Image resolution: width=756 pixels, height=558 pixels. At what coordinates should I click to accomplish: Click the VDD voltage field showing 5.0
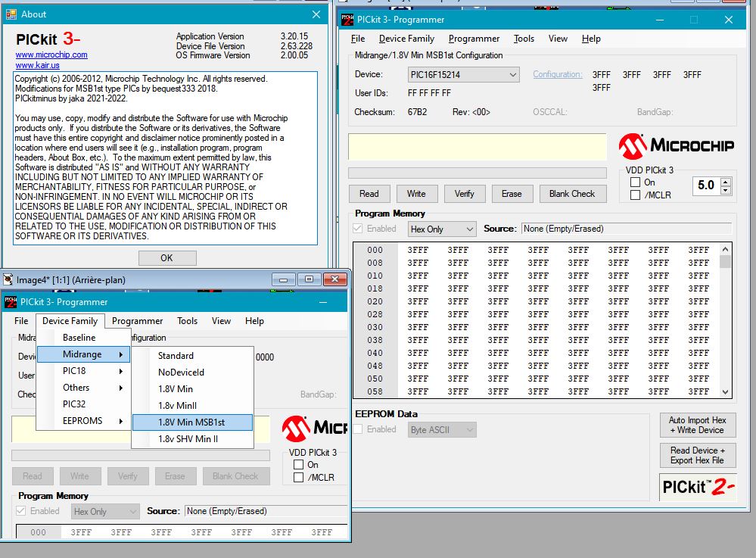point(706,185)
